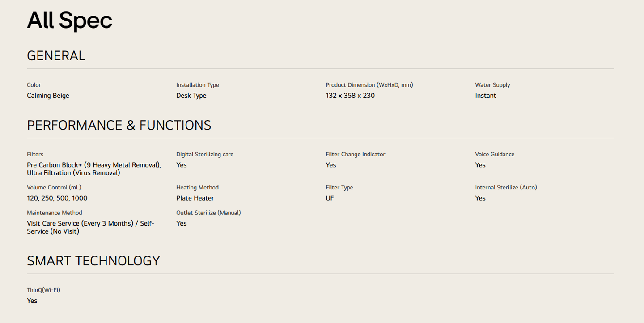Select the Calming Beige color value
This screenshot has height=323, width=644.
pos(48,96)
